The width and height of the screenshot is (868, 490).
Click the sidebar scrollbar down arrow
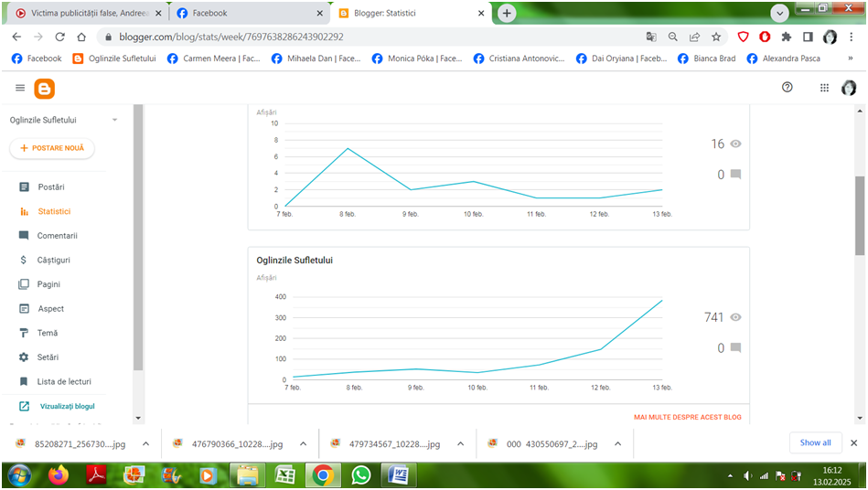click(138, 418)
